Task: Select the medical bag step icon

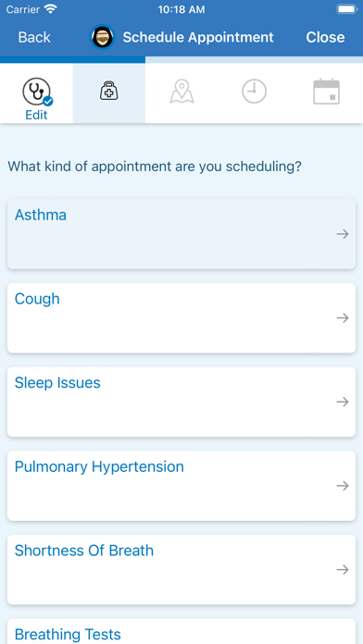Action: tap(109, 91)
